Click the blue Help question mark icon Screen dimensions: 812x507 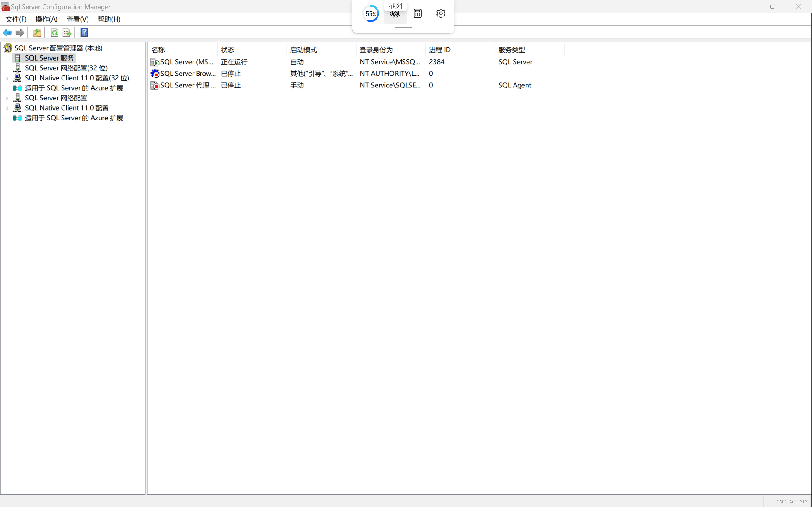(x=84, y=33)
